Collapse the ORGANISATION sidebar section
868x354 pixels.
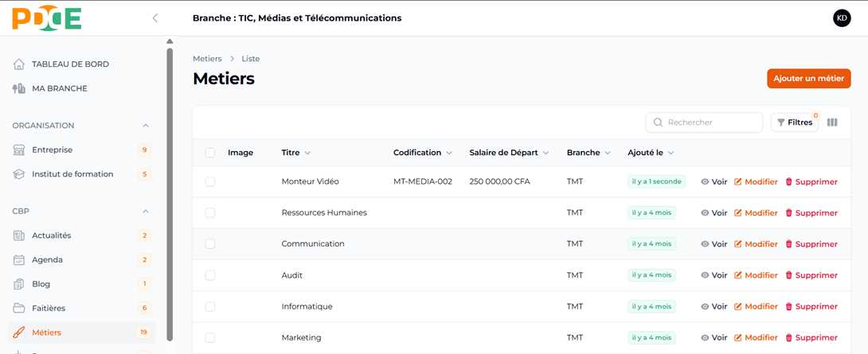(145, 126)
